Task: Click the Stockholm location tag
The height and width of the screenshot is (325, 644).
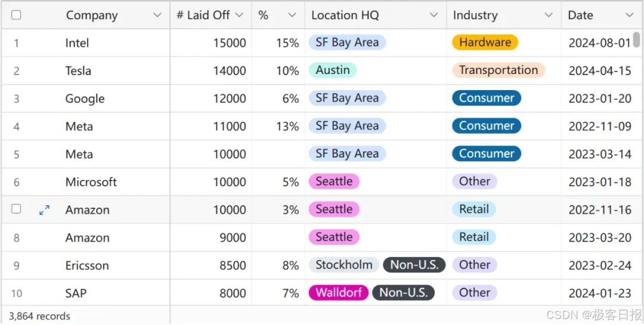Action: (x=344, y=265)
